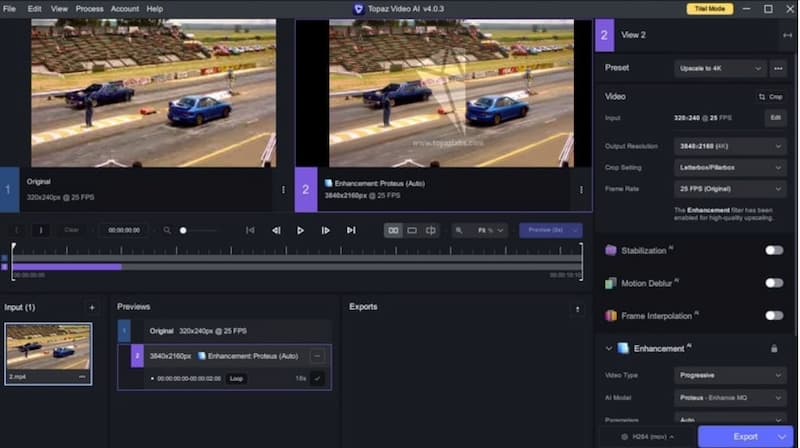Expand the Frame Rate dropdown
This screenshot has height=448, width=800.
coord(730,188)
